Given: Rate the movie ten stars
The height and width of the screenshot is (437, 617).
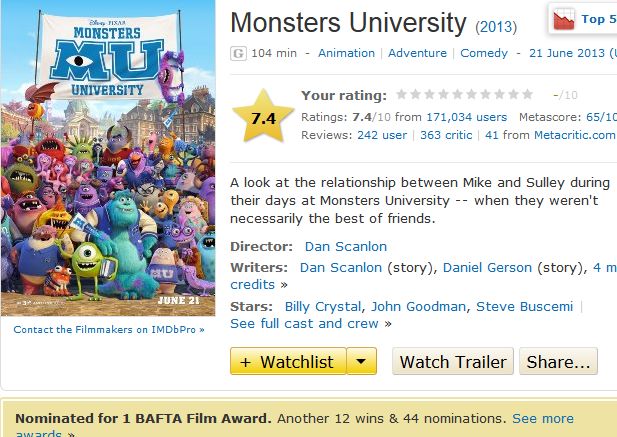Looking at the screenshot, I should coord(527,95).
